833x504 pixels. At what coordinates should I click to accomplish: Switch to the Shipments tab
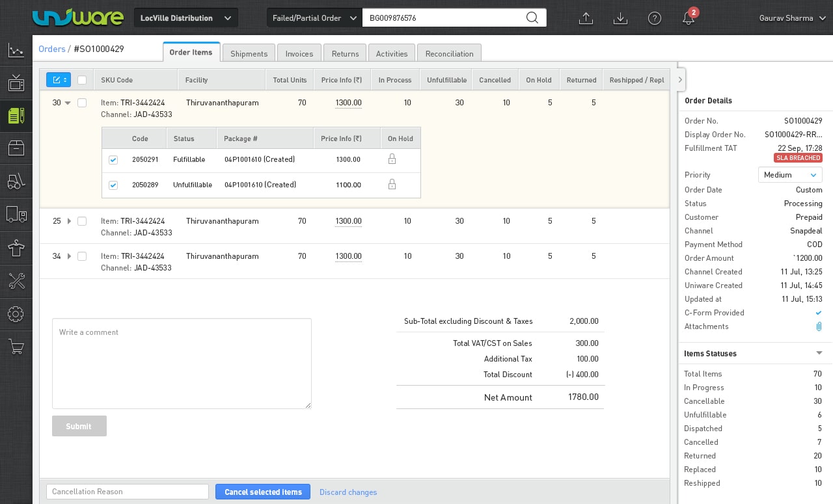(249, 53)
